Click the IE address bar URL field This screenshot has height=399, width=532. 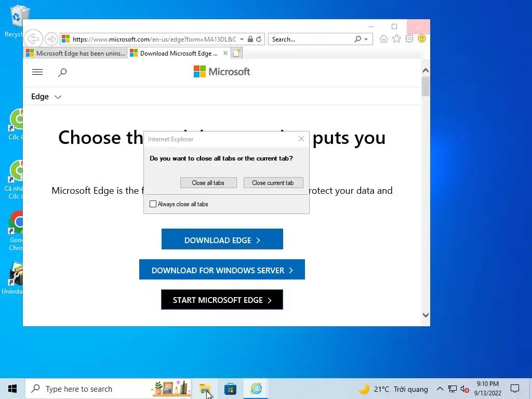(154, 39)
